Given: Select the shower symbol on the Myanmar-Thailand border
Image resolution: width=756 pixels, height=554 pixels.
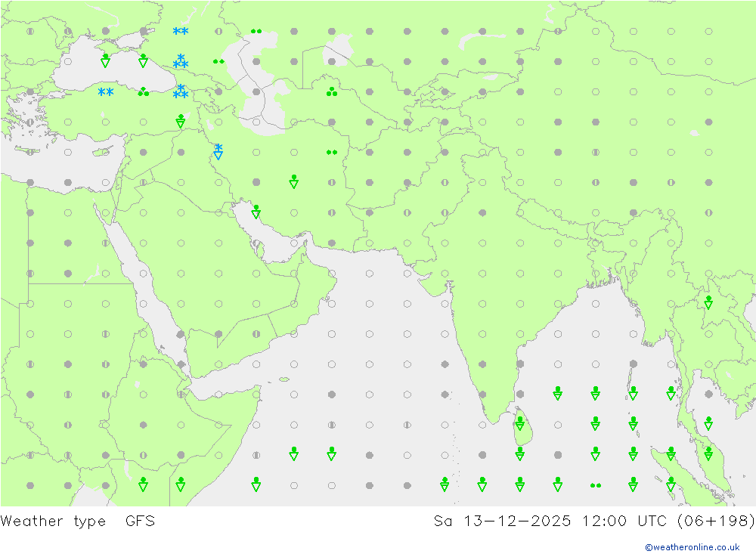Looking at the screenshot, I should click(708, 302).
